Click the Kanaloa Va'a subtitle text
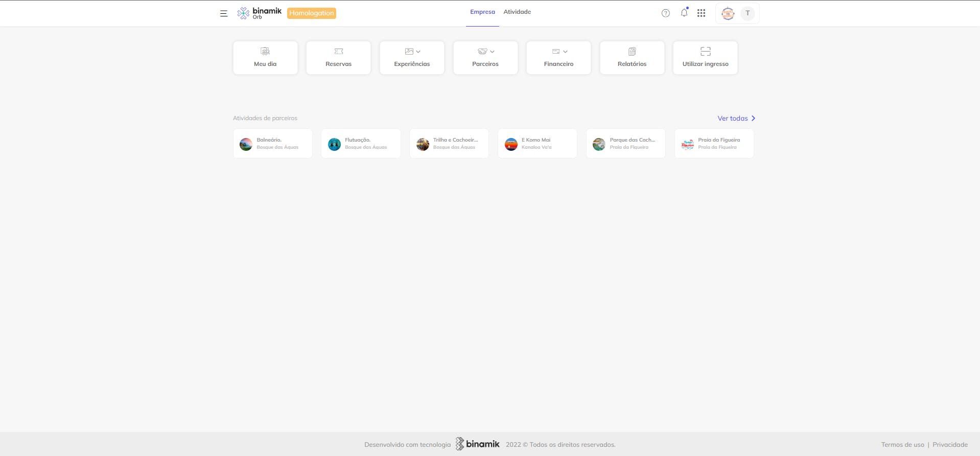The width and height of the screenshot is (980, 456). tap(536, 147)
